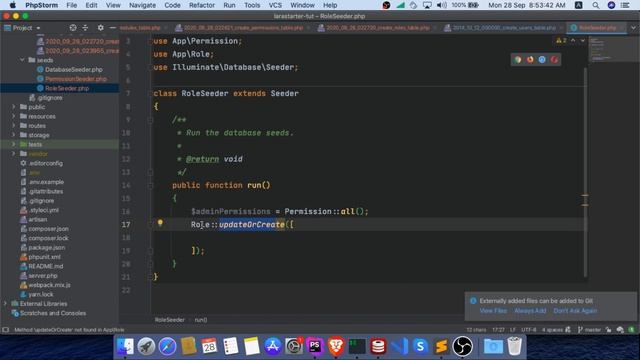Expand the storage folder
Image resolution: width=640 pixels, height=360 pixels.
13,135
